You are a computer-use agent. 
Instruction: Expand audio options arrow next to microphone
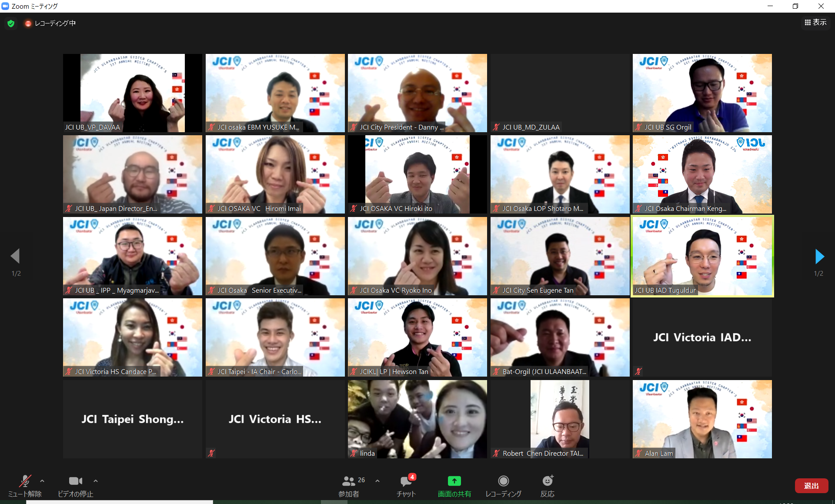coord(42,481)
